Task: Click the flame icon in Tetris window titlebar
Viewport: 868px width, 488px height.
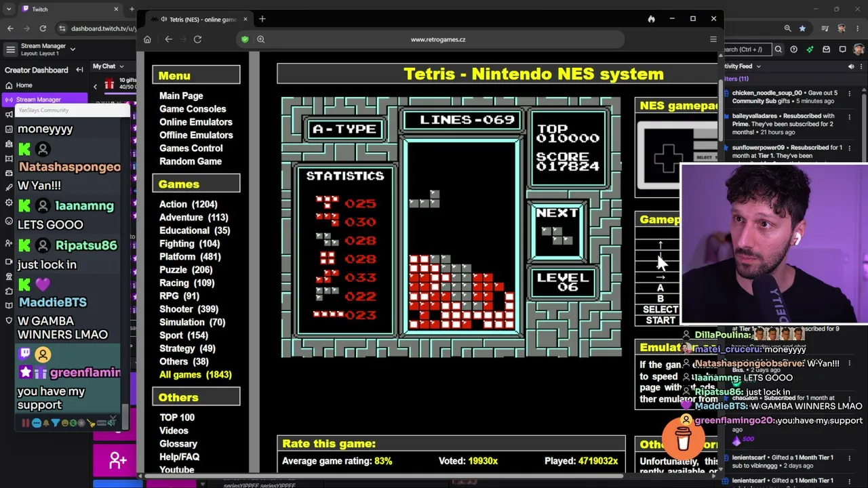Action: click(651, 19)
